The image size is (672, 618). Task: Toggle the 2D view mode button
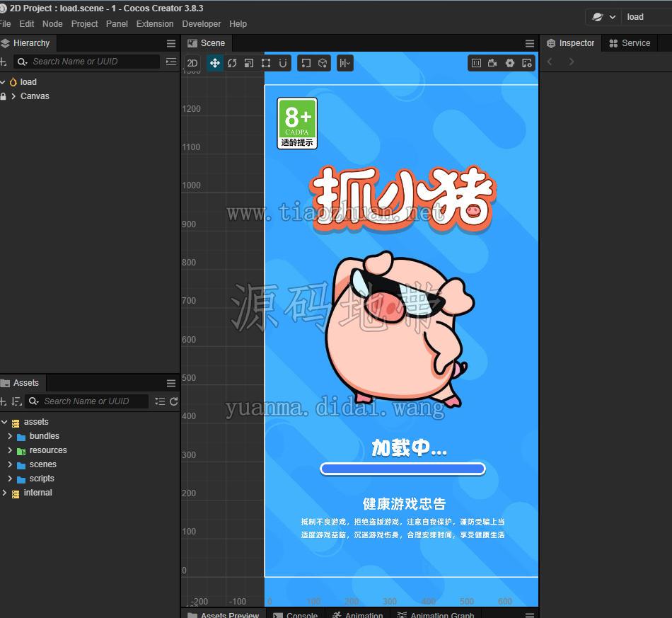coord(192,64)
